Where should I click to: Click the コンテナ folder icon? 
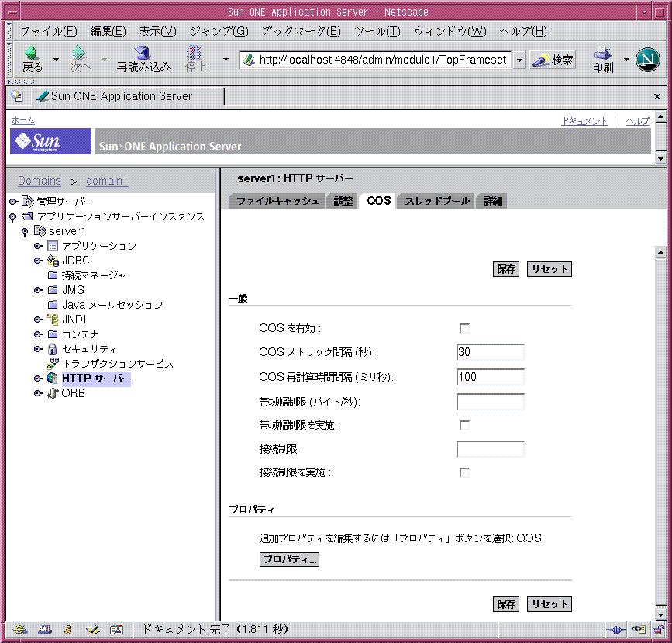[53, 334]
